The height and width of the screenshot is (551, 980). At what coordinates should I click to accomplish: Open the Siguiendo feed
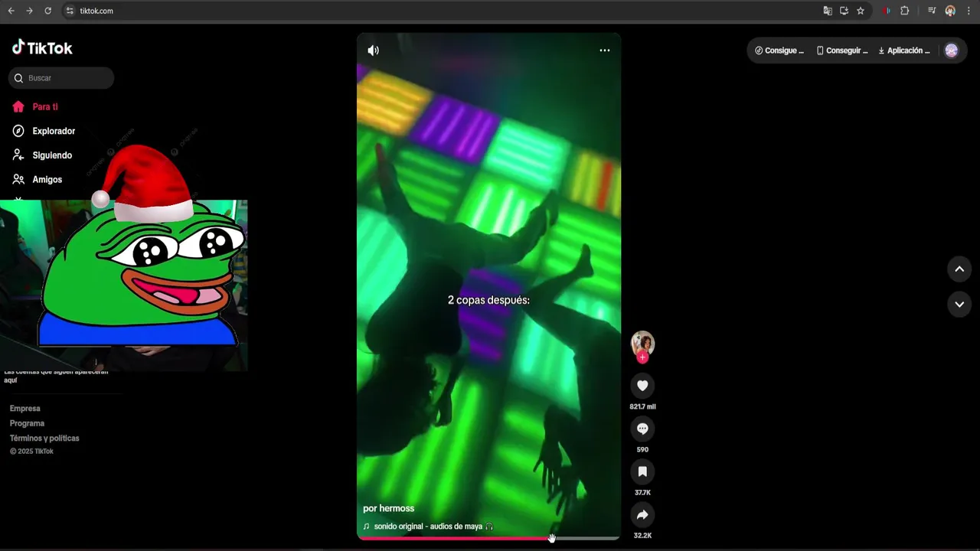[42, 155]
